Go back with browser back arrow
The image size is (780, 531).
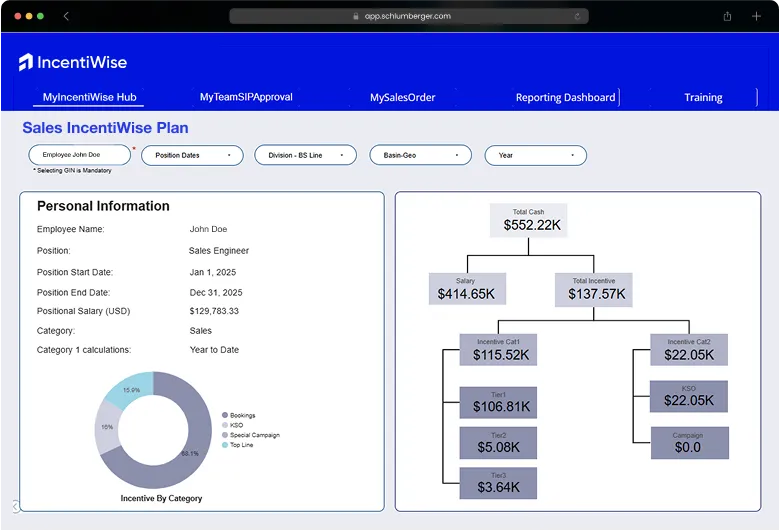pos(66,16)
